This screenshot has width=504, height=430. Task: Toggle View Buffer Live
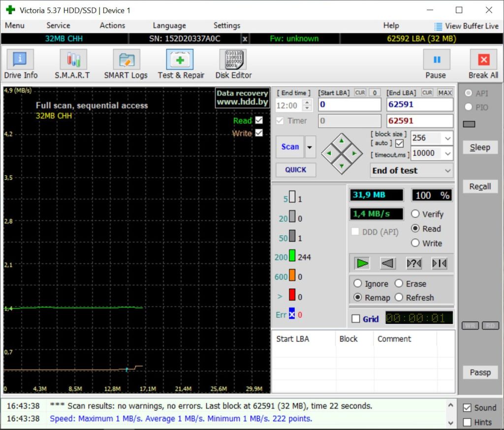tap(467, 26)
